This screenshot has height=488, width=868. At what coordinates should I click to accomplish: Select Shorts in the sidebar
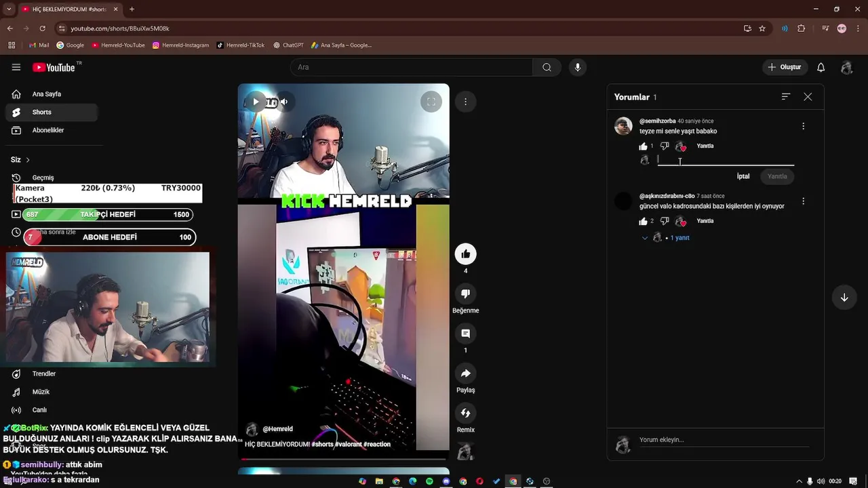pyautogui.click(x=52, y=112)
